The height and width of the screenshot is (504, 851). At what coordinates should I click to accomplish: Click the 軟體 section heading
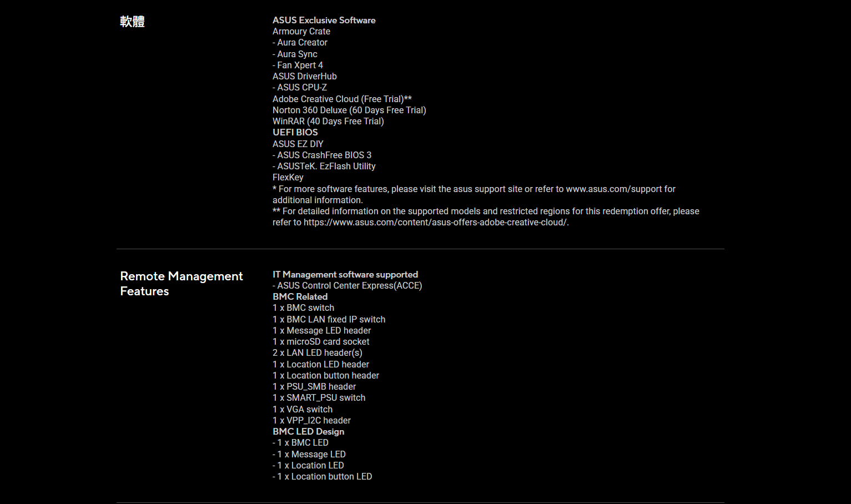132,22
